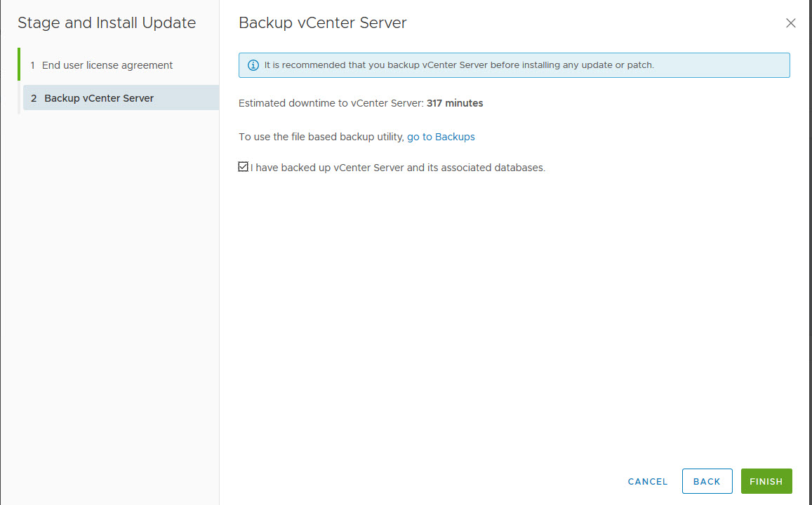The height and width of the screenshot is (505, 812).
Task: Click the backup recommendation banner text
Action: [x=459, y=65]
